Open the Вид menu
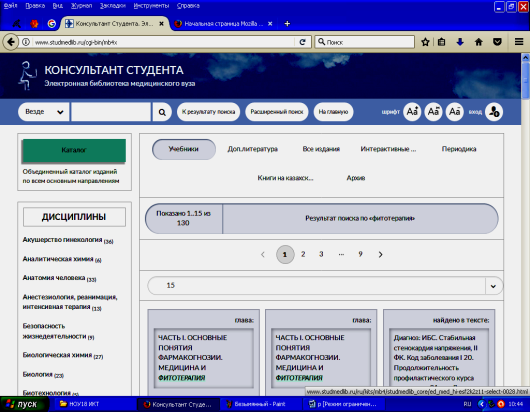The width and height of the screenshot is (531, 412). tap(58, 6)
